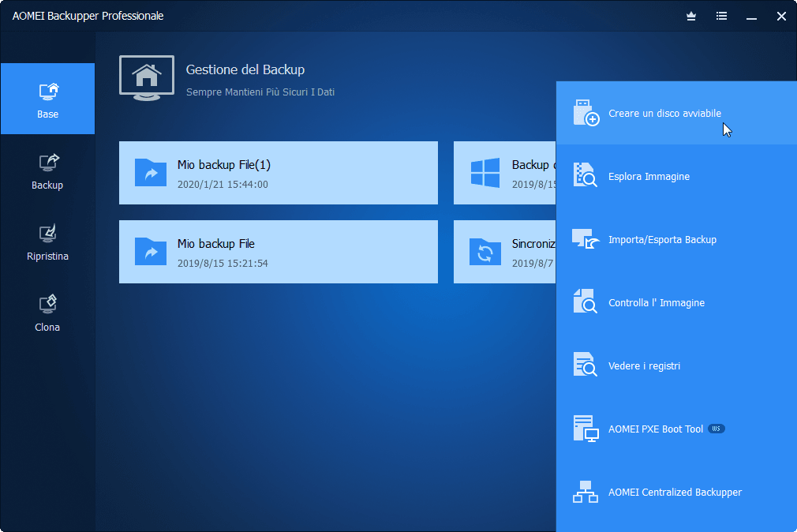Click the crown upgrade icon in title bar
Image resolution: width=797 pixels, height=532 pixels.
pos(692,16)
